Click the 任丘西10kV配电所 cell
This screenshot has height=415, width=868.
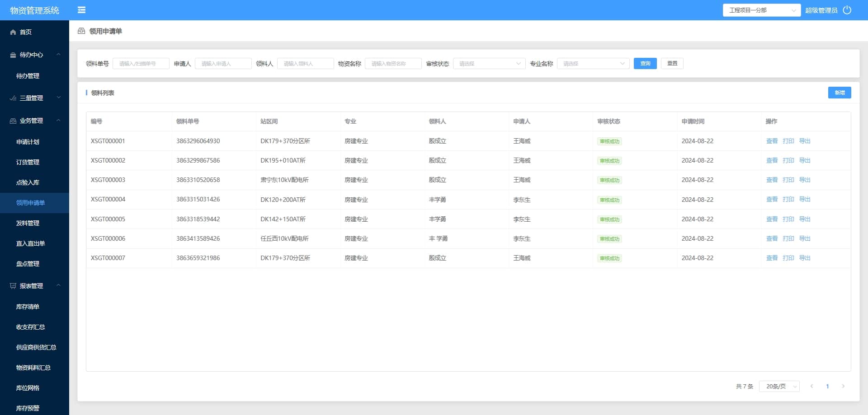(x=284, y=238)
